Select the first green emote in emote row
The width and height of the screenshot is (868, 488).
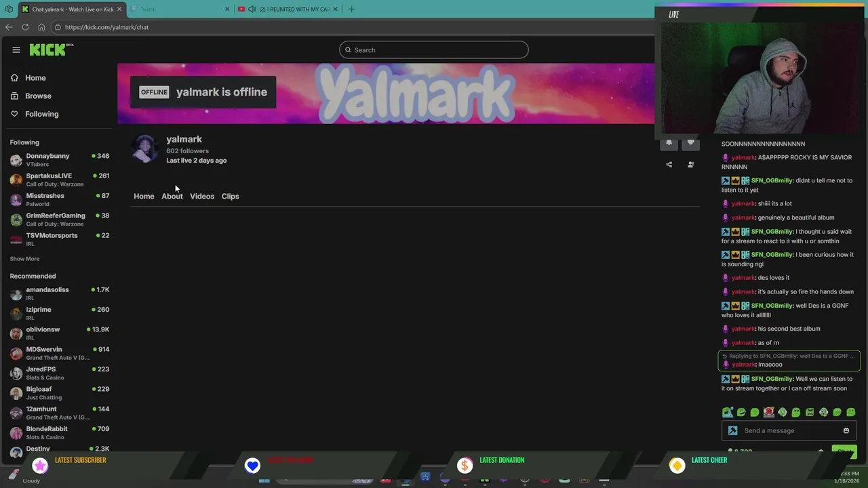pos(727,412)
